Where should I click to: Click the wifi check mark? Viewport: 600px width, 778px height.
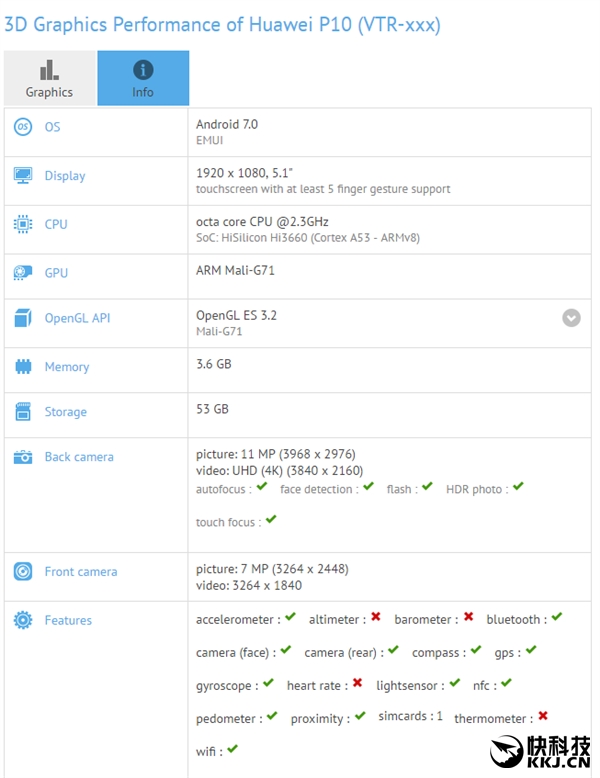click(232, 749)
